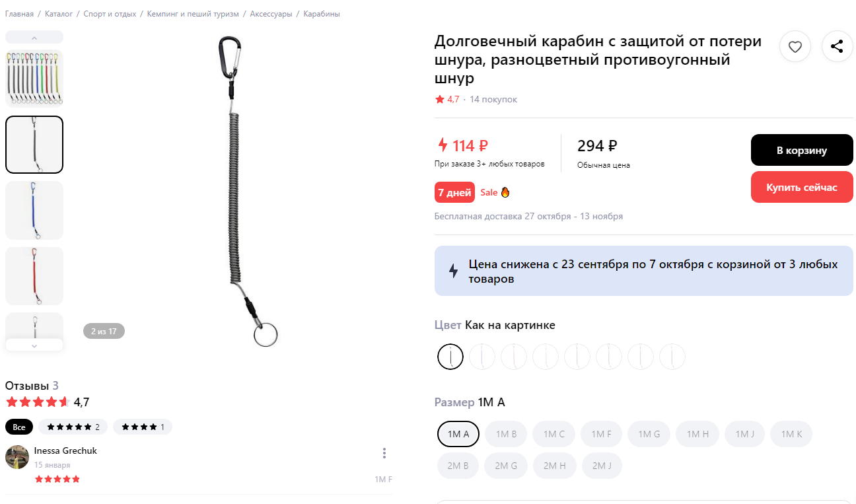Open the multicolor cords thumbnail
The width and height of the screenshot is (856, 504).
[x=34, y=79]
